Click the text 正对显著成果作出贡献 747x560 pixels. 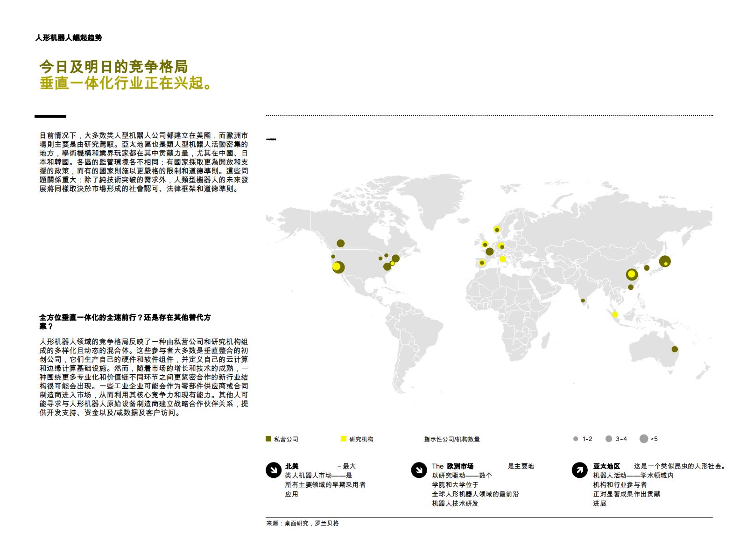point(627,494)
